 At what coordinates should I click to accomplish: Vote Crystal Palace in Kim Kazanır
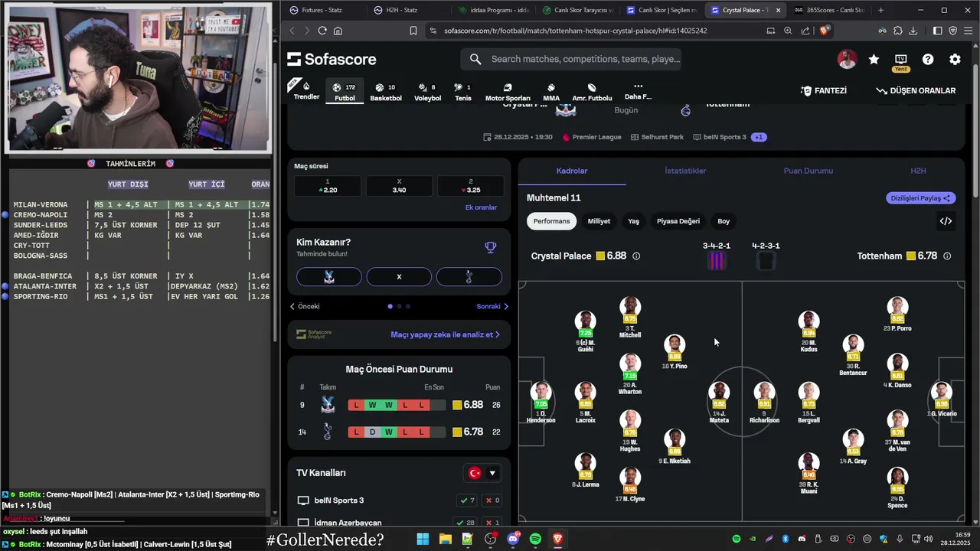click(329, 276)
